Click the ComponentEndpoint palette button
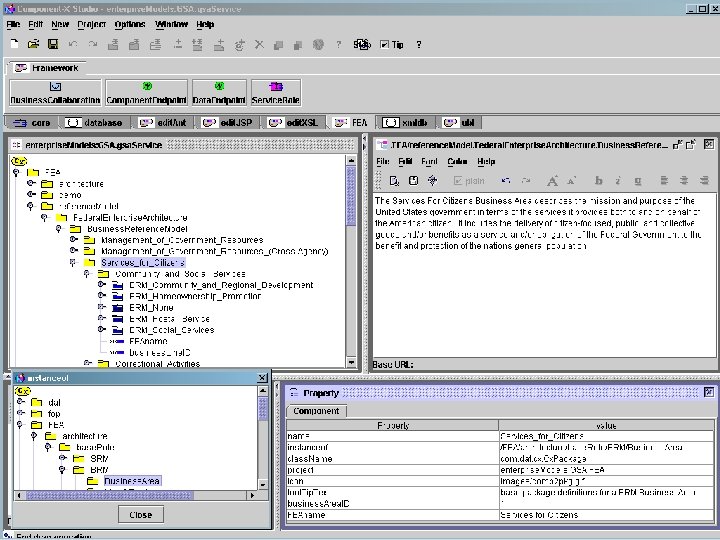 point(146,93)
